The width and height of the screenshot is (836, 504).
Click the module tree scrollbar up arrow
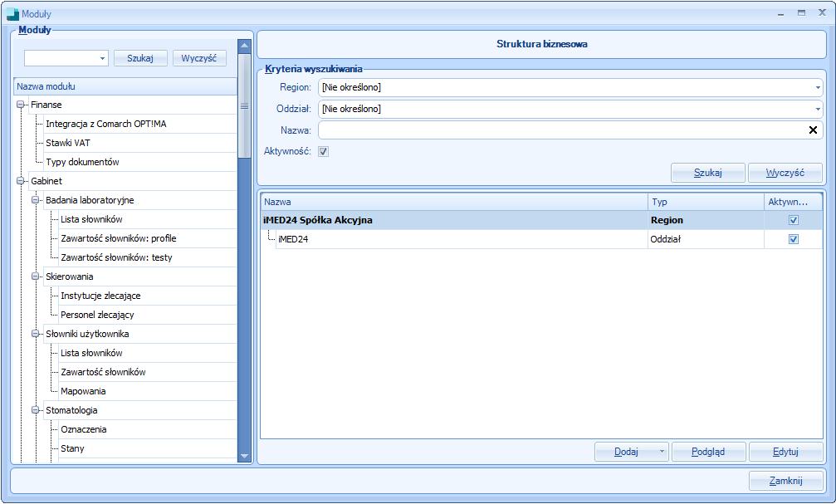(x=244, y=46)
